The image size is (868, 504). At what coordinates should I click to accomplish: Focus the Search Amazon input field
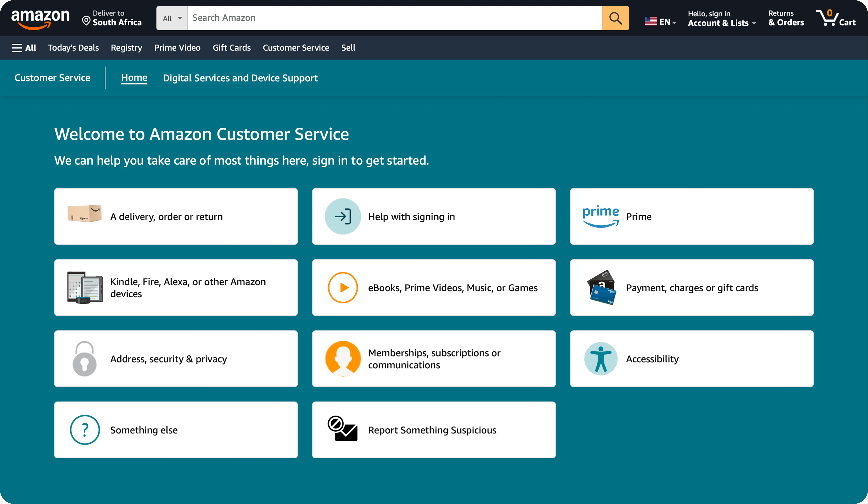click(x=395, y=18)
